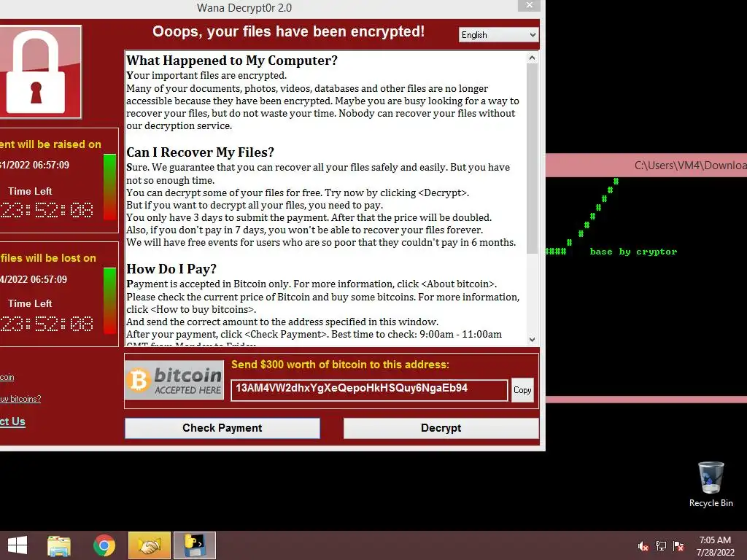Open File Explorer from the taskbar
The image size is (747, 560).
tap(59, 545)
